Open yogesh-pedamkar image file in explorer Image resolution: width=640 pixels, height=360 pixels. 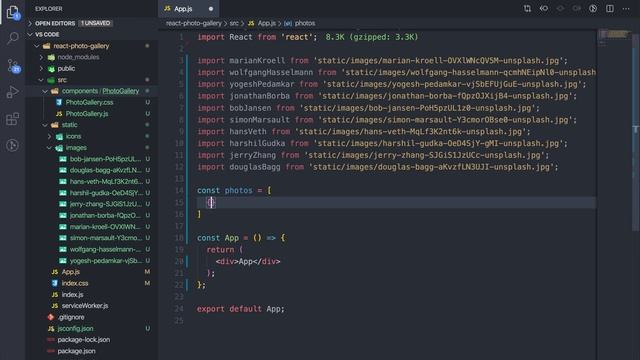tap(106, 261)
